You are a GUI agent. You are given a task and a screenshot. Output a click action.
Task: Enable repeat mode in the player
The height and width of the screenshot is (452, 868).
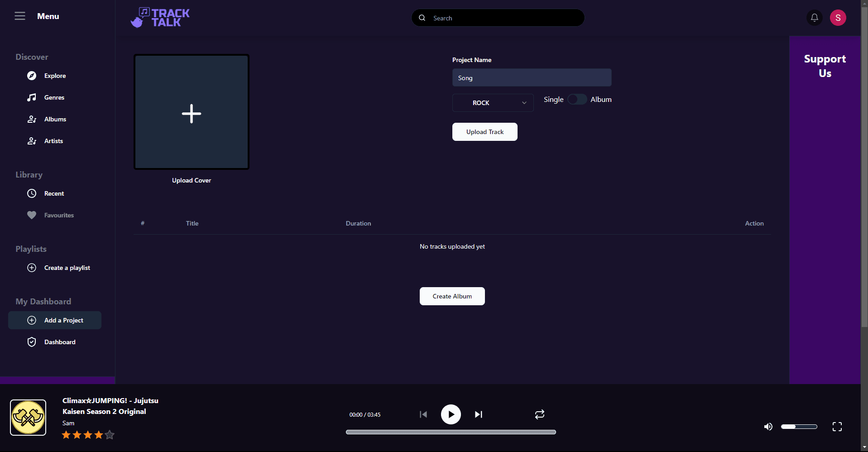539,414
